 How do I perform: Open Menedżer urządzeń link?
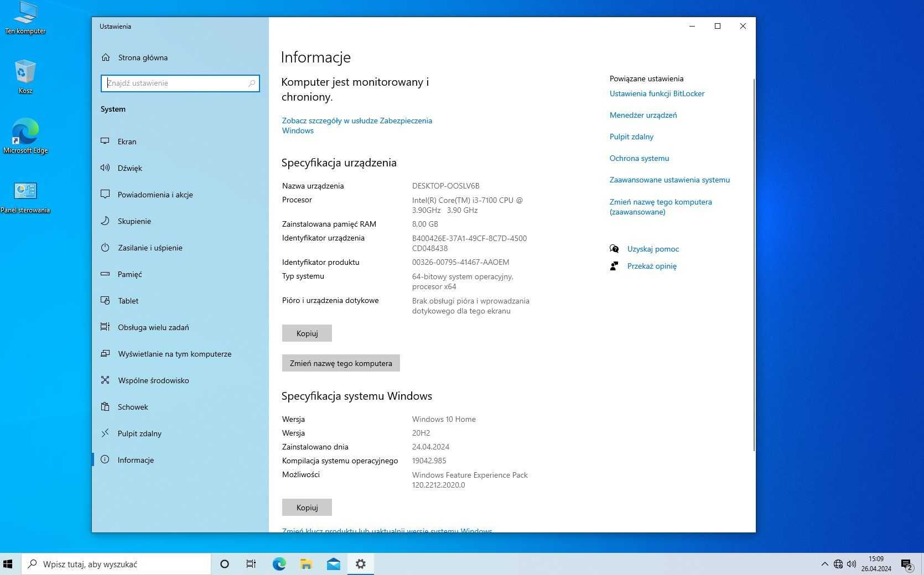643,115
